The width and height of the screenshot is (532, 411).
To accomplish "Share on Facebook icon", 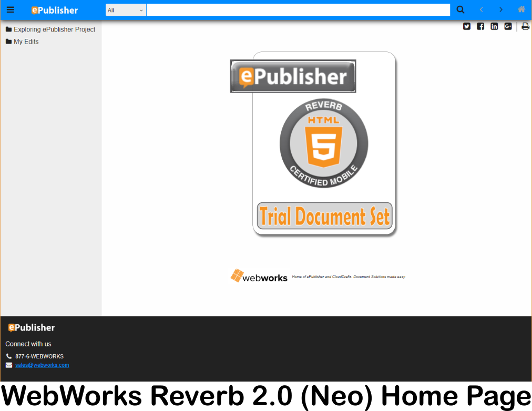I will pos(480,26).
